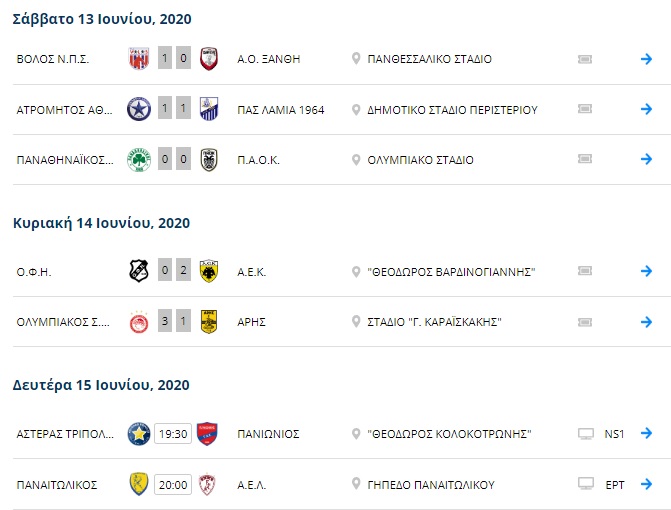Image resolution: width=671 pixels, height=510 pixels.
Task: Click the Panetolikos yellow crest
Action: [139, 484]
